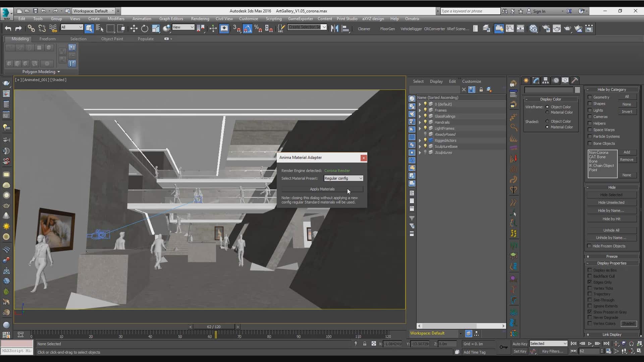Click the keyword search field
The image size is (644, 362).
coord(470,11)
